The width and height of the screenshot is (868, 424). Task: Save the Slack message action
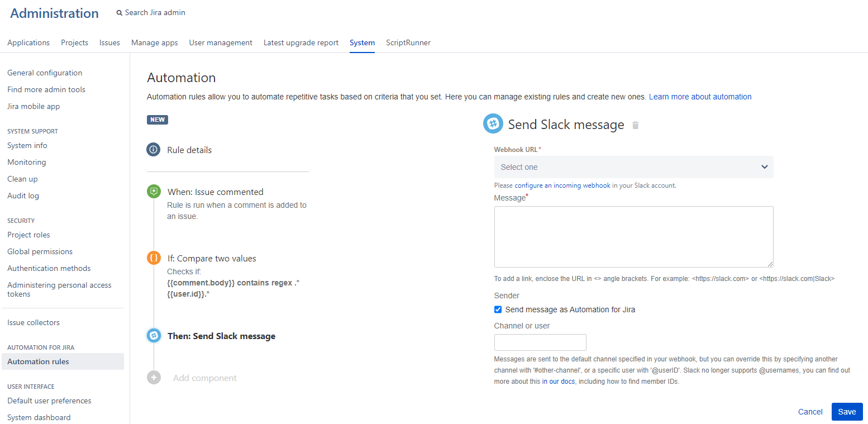click(x=847, y=412)
